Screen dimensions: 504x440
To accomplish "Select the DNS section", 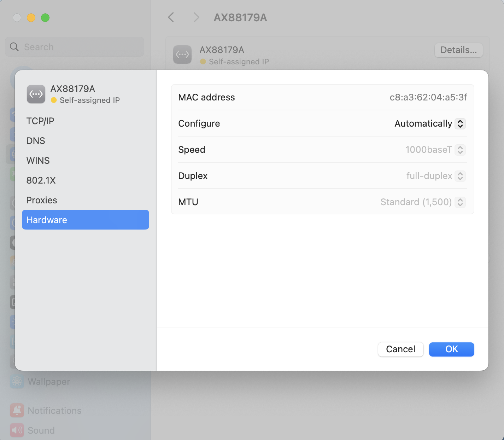I will coord(36,141).
